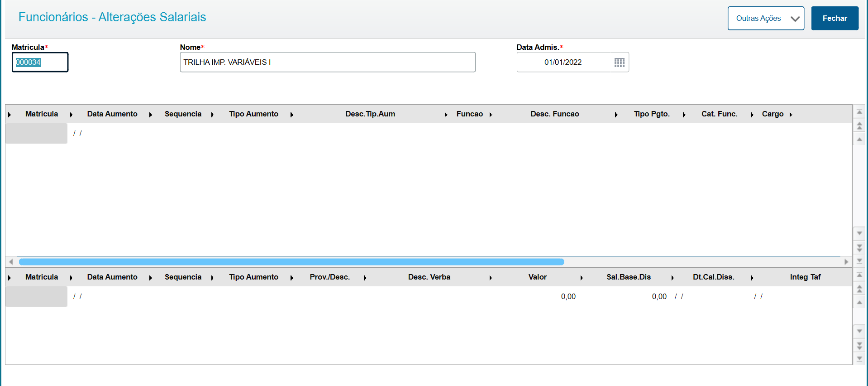Page down in the Funcao grid scroll controls
This screenshot has height=386, width=868.
(x=859, y=247)
